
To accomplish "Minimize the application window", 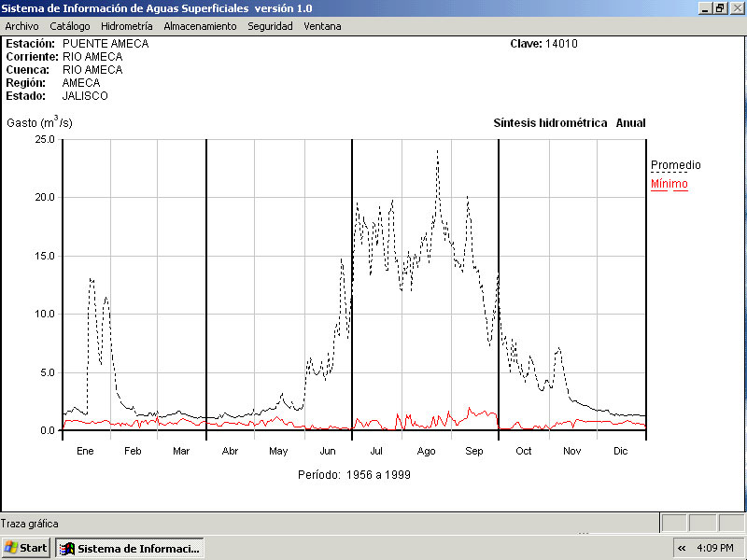I will [705, 7].
